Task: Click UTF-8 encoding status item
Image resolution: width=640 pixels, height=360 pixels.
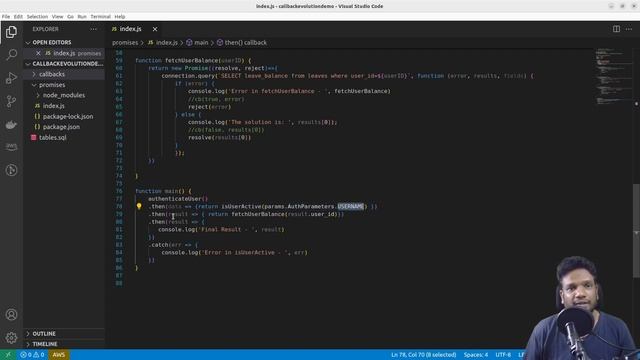Action: [x=503, y=355]
